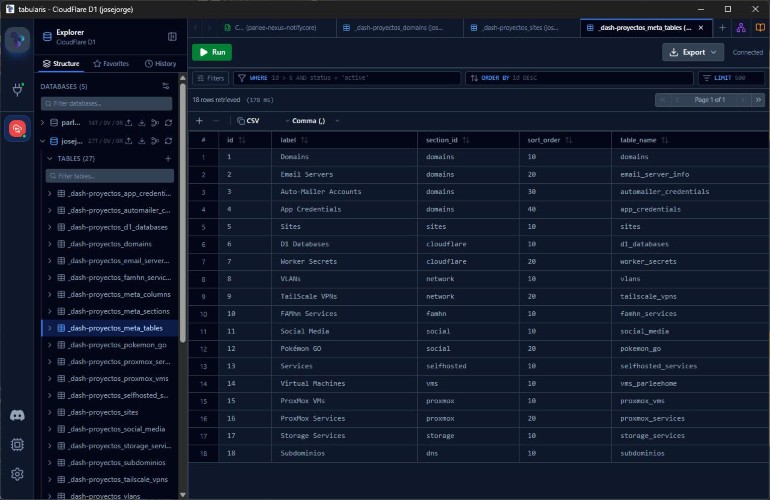Go to last page button
The width and height of the screenshot is (770, 500).
point(758,100)
